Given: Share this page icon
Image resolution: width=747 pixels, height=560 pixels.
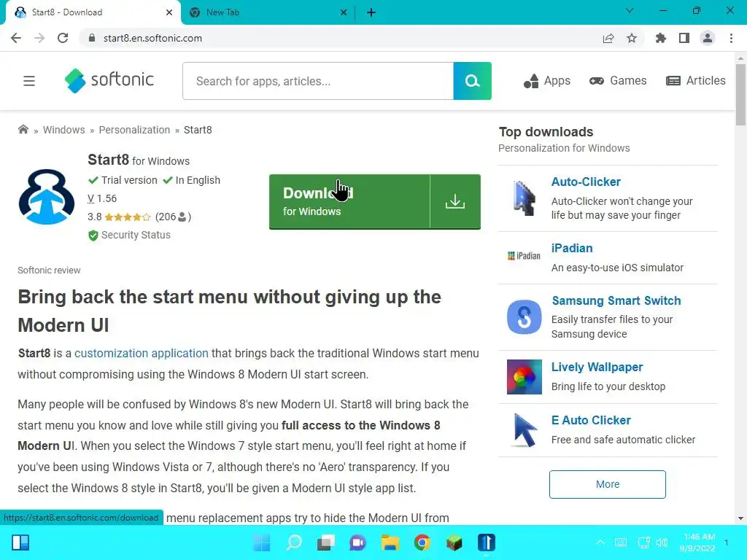Looking at the screenshot, I should [608, 38].
